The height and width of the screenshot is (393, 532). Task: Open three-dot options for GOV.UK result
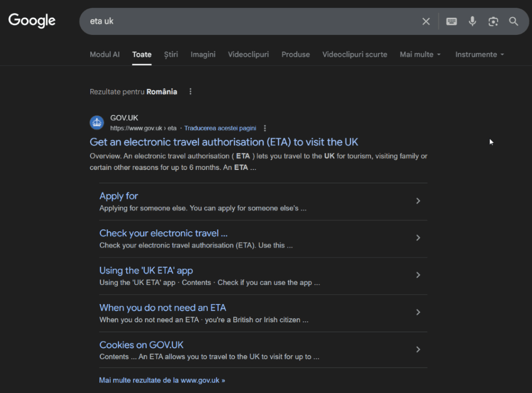(265, 128)
